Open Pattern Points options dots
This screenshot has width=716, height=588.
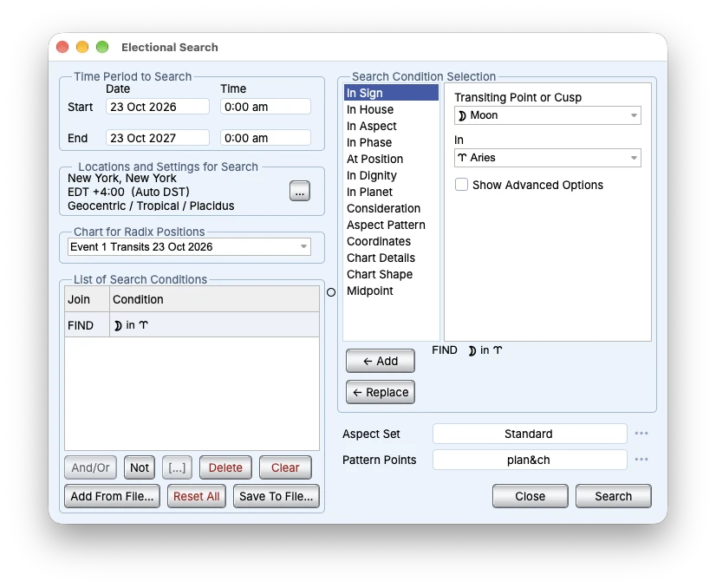[x=641, y=459]
